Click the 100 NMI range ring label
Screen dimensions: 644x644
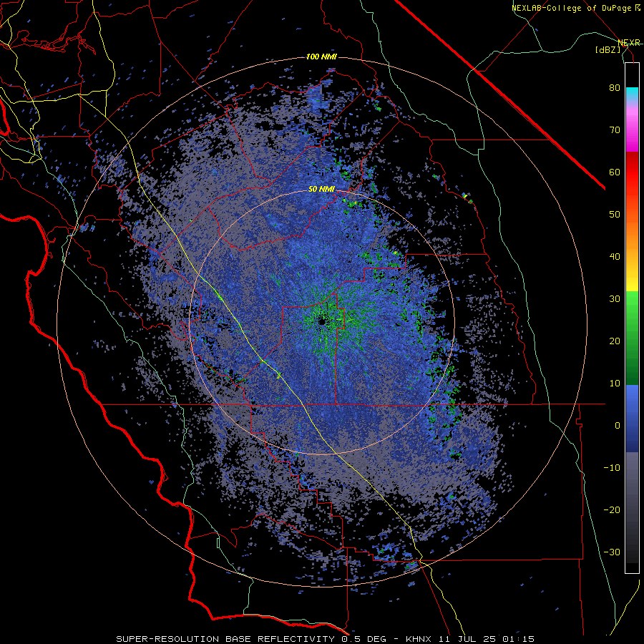(x=321, y=57)
